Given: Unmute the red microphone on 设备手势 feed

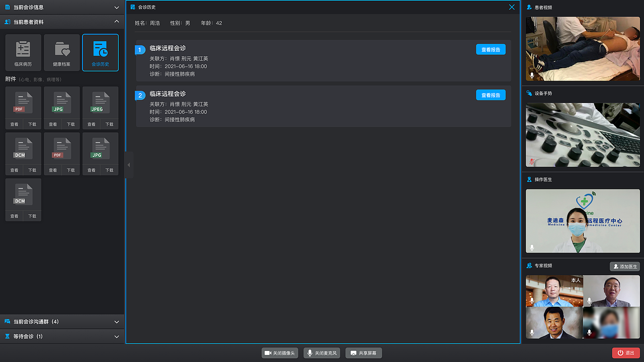Looking at the screenshot, I should [532, 162].
